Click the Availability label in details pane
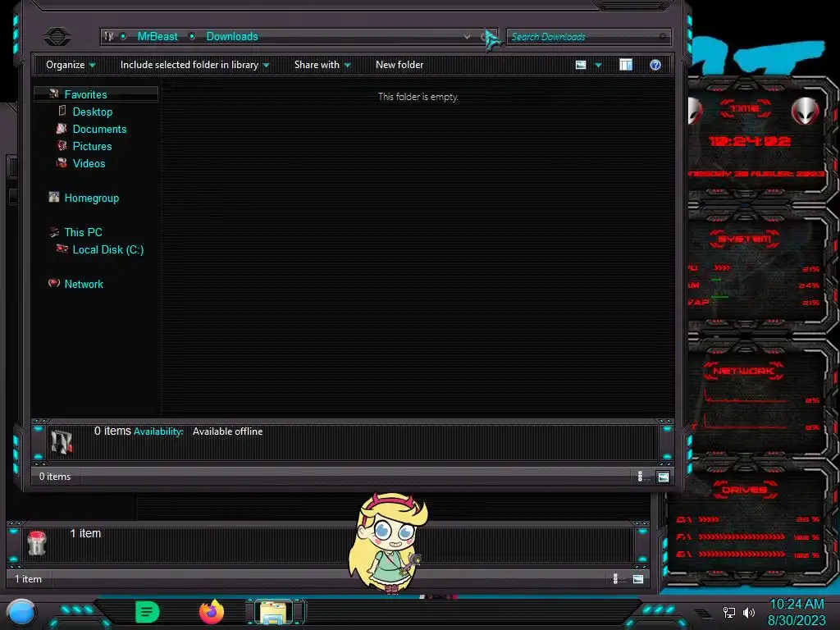The image size is (840, 630). click(x=158, y=431)
